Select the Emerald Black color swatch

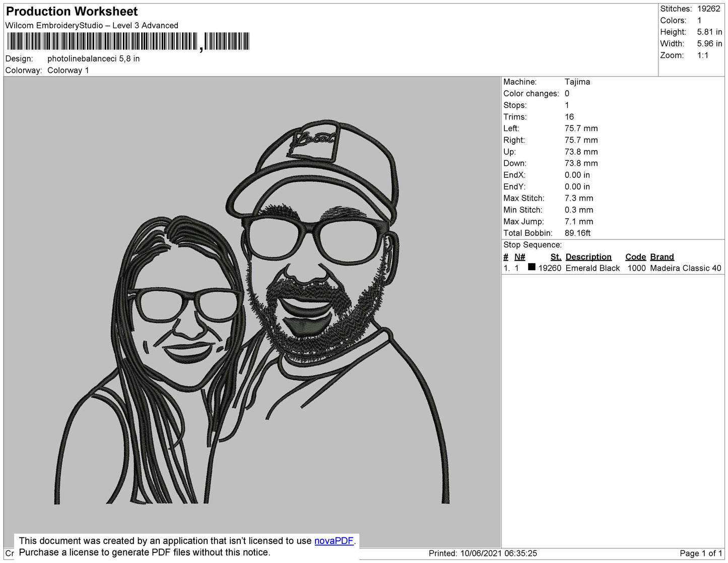point(532,267)
